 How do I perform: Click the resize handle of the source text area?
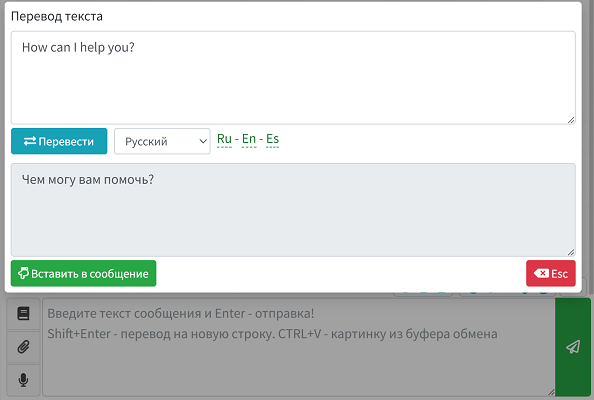(571, 120)
